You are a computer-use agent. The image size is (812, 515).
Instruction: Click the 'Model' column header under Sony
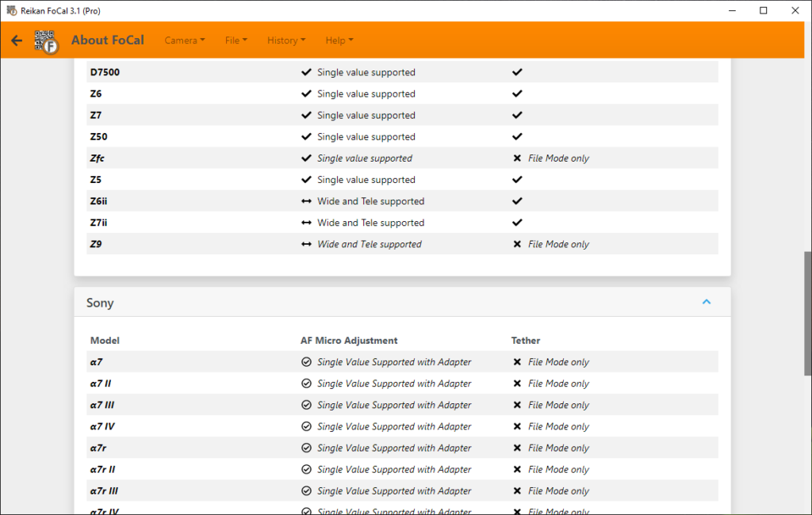coord(105,341)
